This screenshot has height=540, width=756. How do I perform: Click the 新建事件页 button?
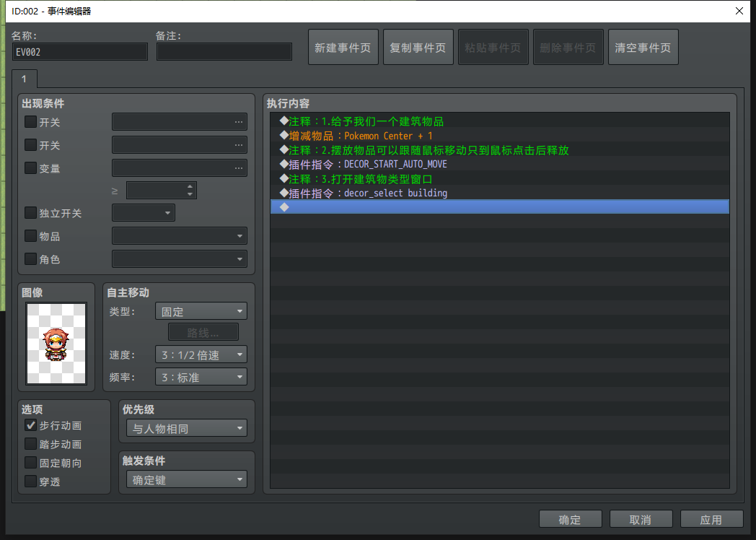pyautogui.click(x=343, y=48)
